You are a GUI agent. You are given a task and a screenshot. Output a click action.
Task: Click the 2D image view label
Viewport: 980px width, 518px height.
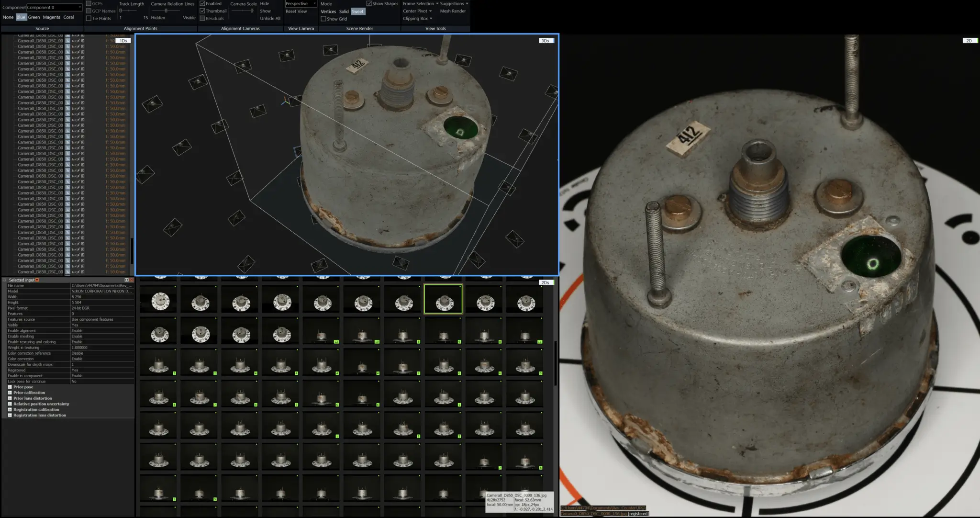[x=969, y=41]
